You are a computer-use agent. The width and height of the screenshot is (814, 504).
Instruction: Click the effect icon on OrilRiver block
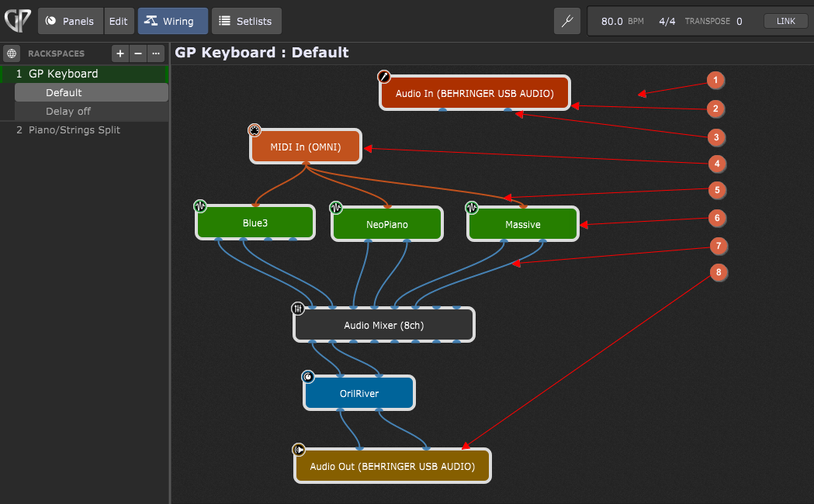click(x=308, y=376)
